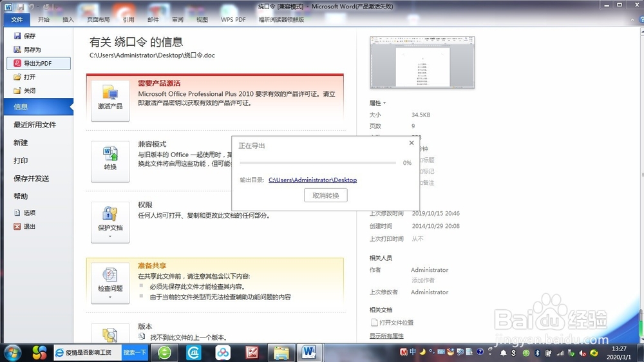Switch to the Home (开始) tab
This screenshot has width=644, height=362.
pos(44,19)
